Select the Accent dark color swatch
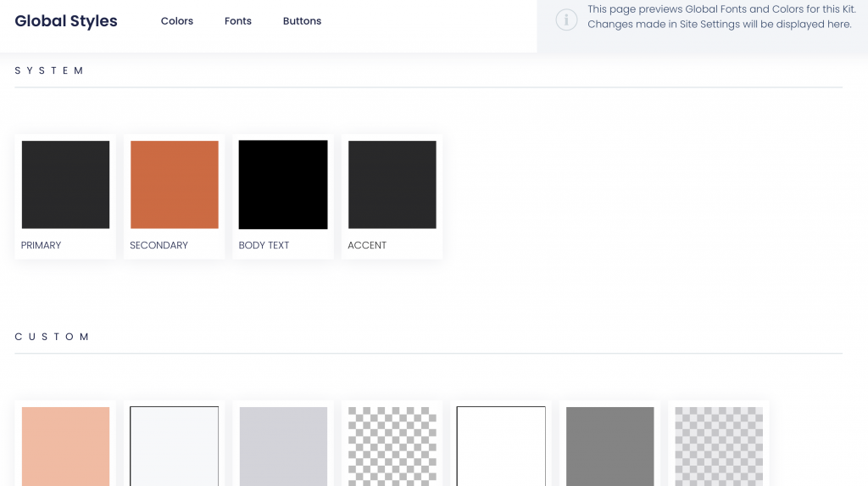 [x=392, y=185]
